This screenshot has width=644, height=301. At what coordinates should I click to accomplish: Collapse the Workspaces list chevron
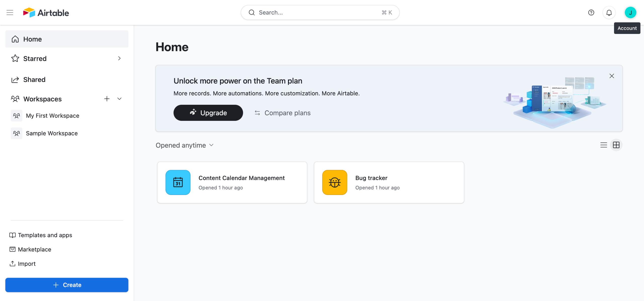click(119, 99)
